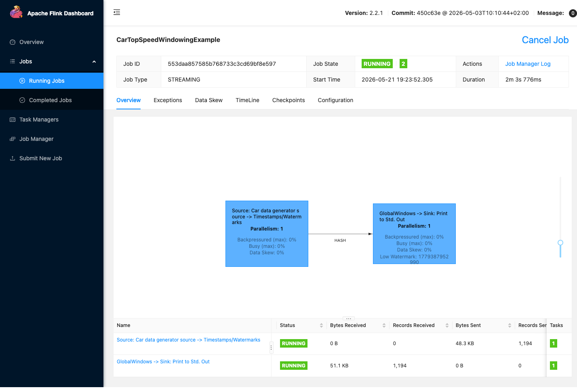
Task: Click the green task count badge 2 beside RUNNING
Action: click(x=403, y=64)
